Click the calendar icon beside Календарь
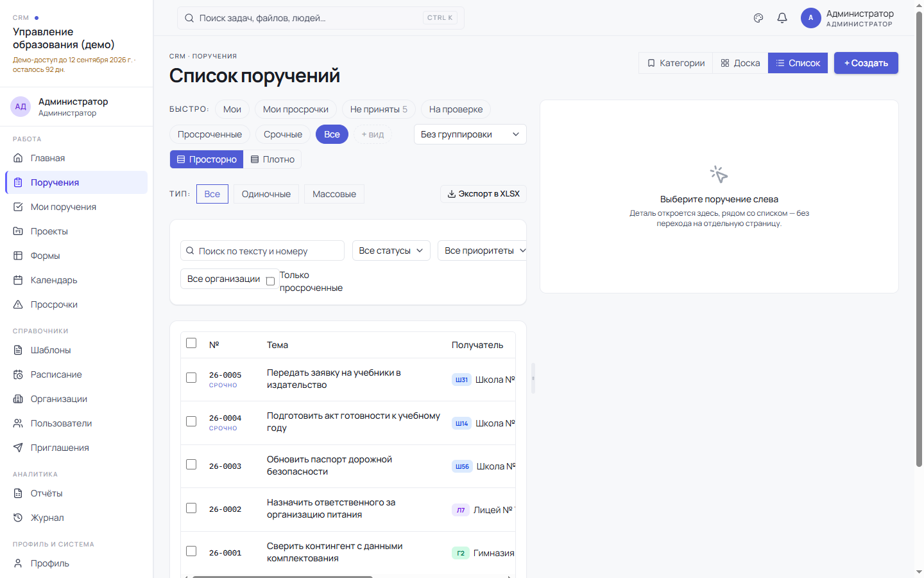Image resolution: width=924 pixels, height=578 pixels. [x=18, y=280]
